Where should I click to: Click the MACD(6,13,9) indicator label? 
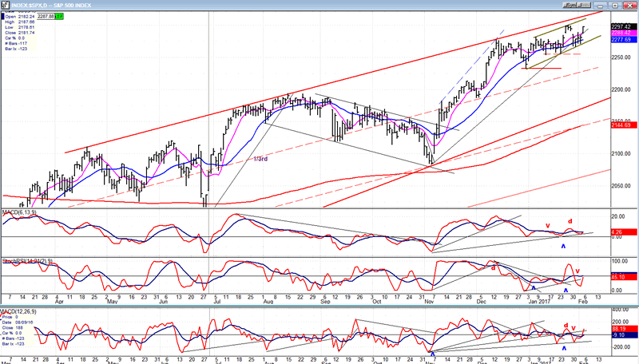(x=19, y=212)
